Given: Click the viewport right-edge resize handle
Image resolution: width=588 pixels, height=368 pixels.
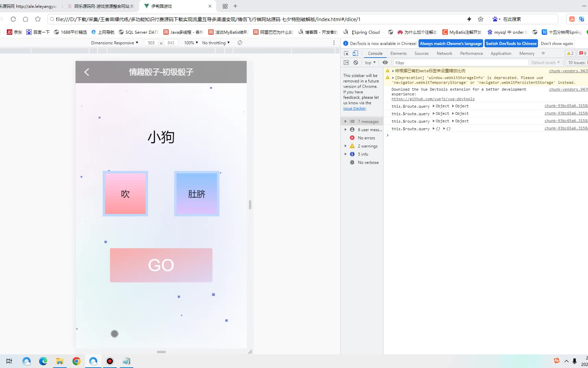Looking at the screenshot, I should click(x=250, y=205).
